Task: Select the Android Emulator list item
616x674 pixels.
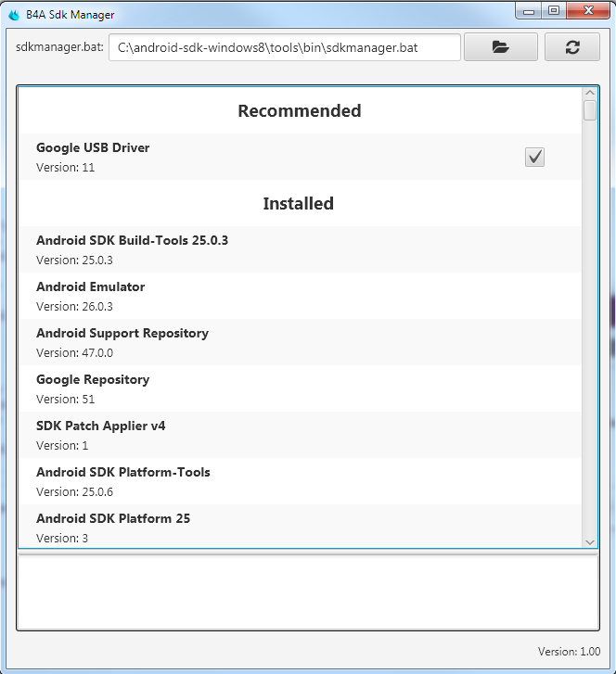Action: click(91, 296)
